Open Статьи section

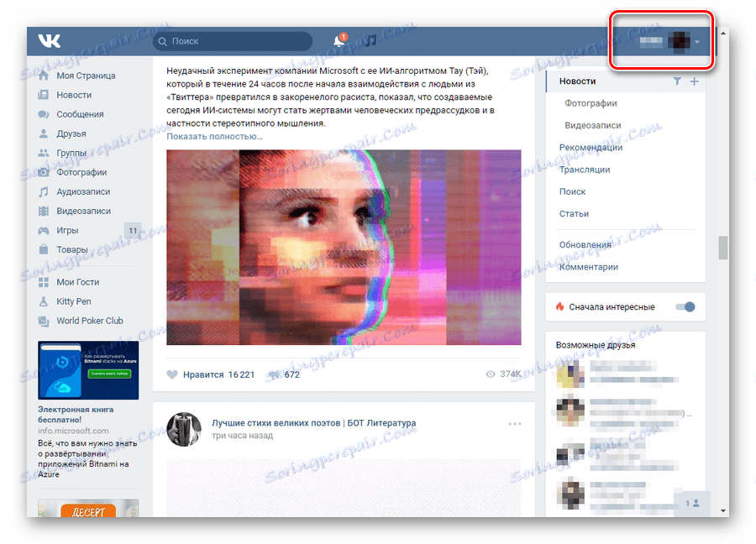574,214
